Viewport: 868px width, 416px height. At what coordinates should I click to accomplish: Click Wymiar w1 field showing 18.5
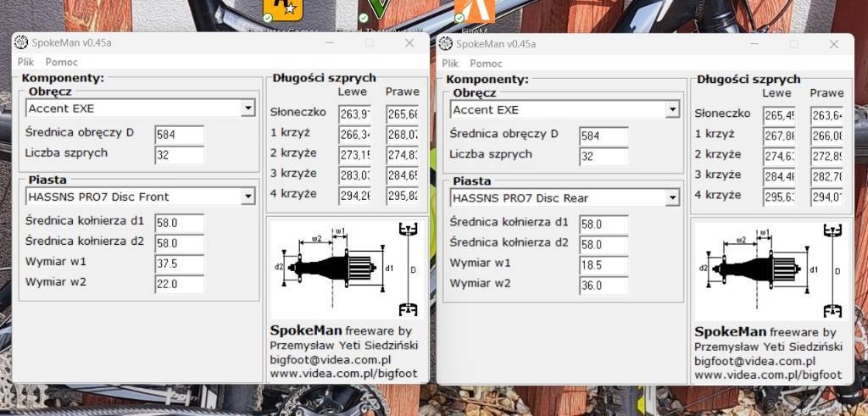click(x=604, y=265)
